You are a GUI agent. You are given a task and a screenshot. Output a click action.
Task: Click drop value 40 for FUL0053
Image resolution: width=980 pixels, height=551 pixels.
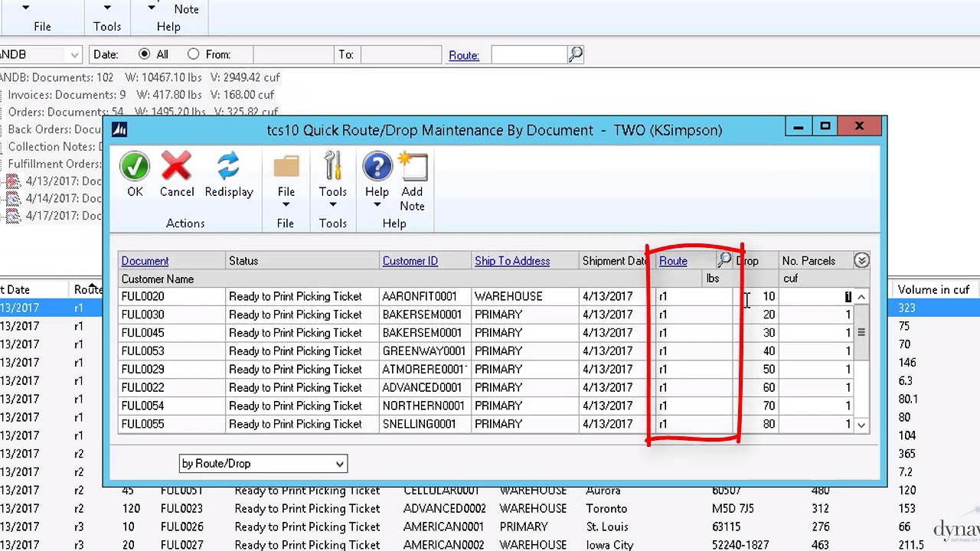click(769, 351)
